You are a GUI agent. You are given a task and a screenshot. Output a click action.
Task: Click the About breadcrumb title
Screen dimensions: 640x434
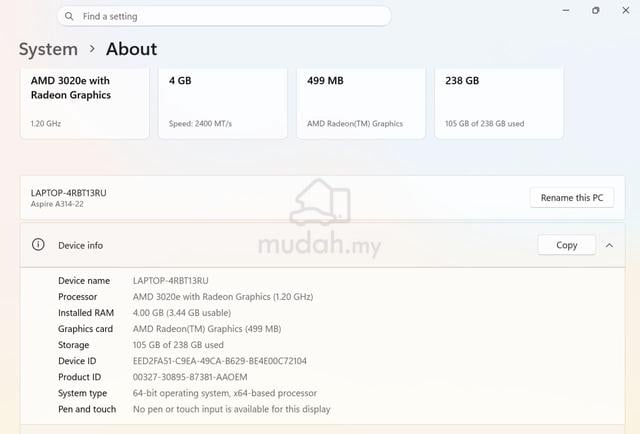point(131,49)
